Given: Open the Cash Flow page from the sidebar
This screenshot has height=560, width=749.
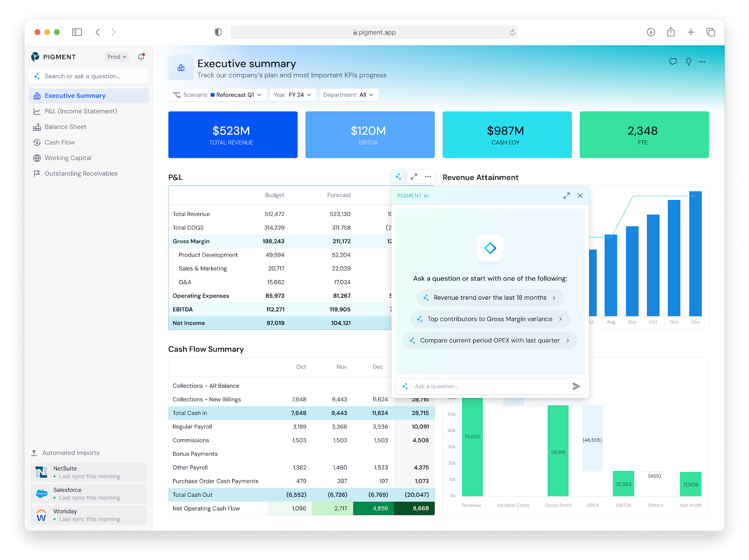Looking at the screenshot, I should 59,142.
